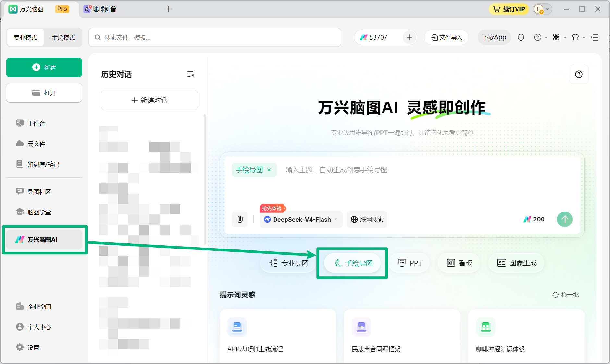Click the 打开 folder button

pos(44,93)
